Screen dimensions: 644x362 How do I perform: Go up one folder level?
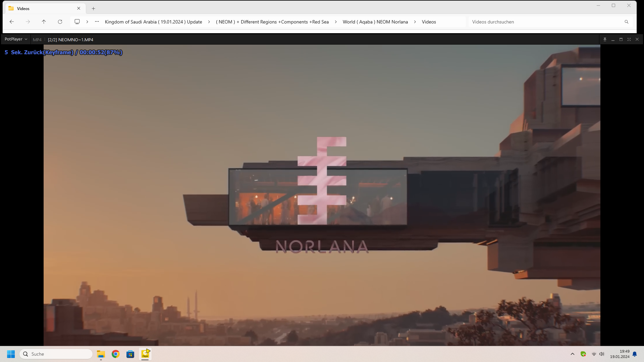44,22
